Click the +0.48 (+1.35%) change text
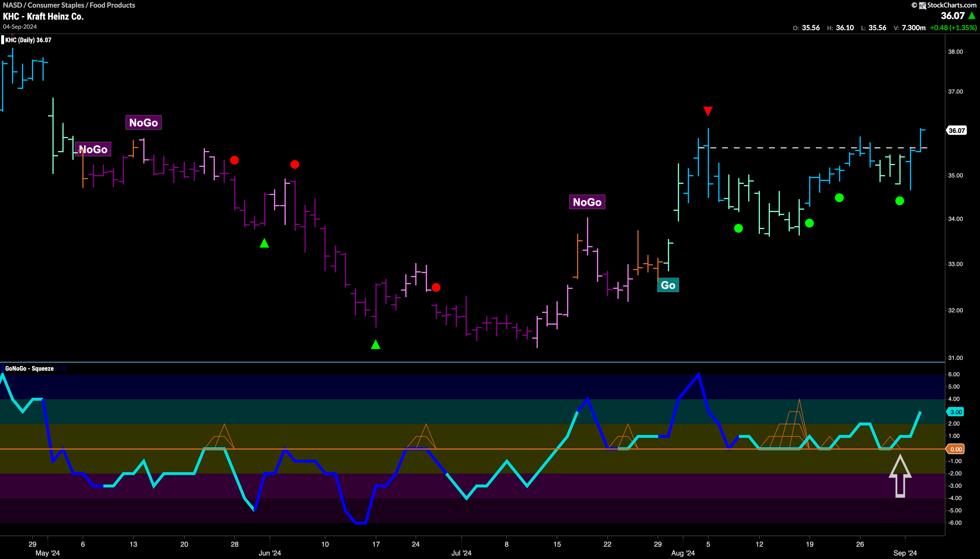 tap(953, 28)
